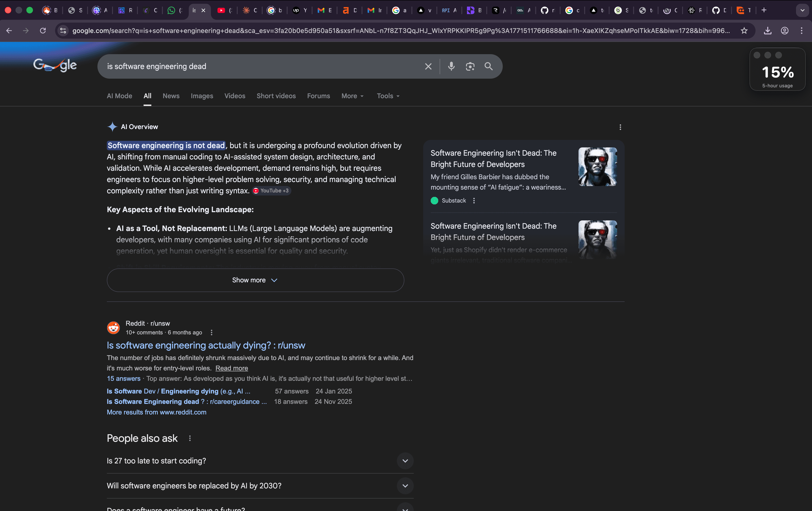Open Google Lens image search icon
Image resolution: width=812 pixels, height=511 pixels.
click(470, 66)
